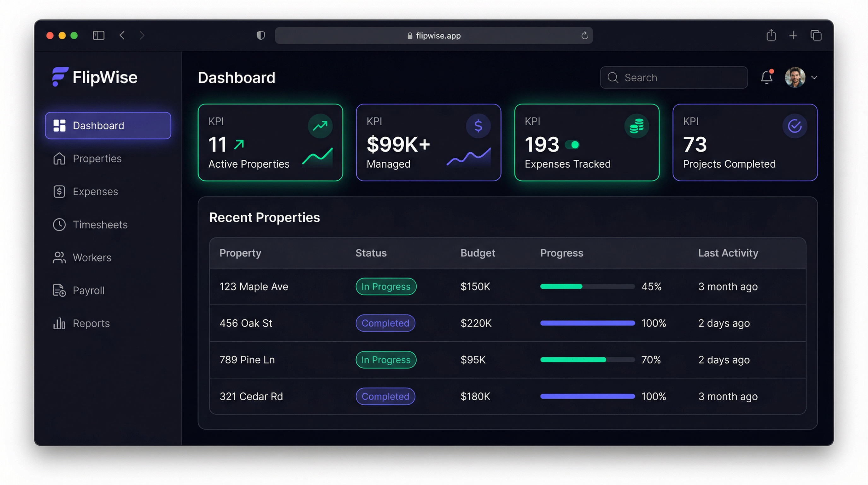Click the Expenses dollar icon

(59, 191)
